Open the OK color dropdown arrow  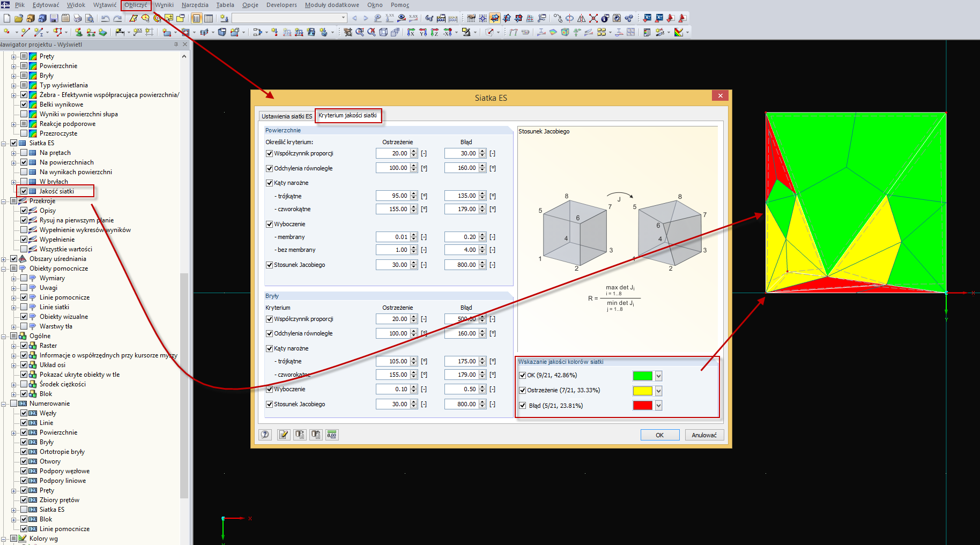(659, 376)
